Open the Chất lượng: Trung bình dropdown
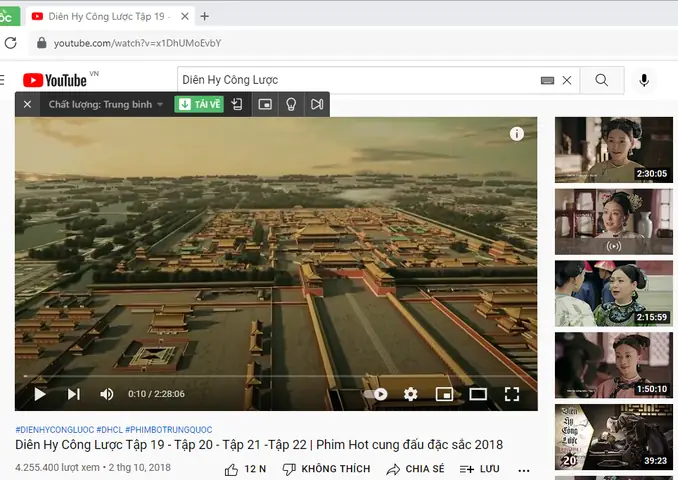The height and width of the screenshot is (480, 678). pyautogui.click(x=106, y=104)
